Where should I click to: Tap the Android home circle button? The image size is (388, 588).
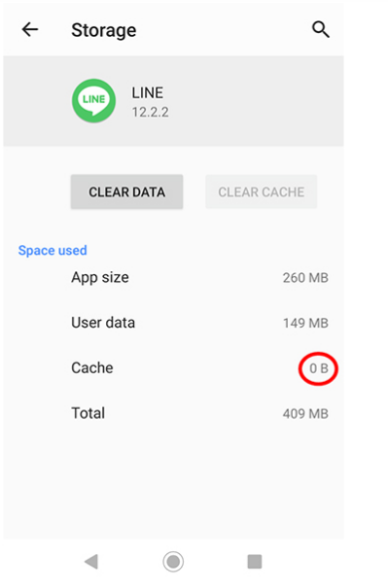tap(173, 562)
